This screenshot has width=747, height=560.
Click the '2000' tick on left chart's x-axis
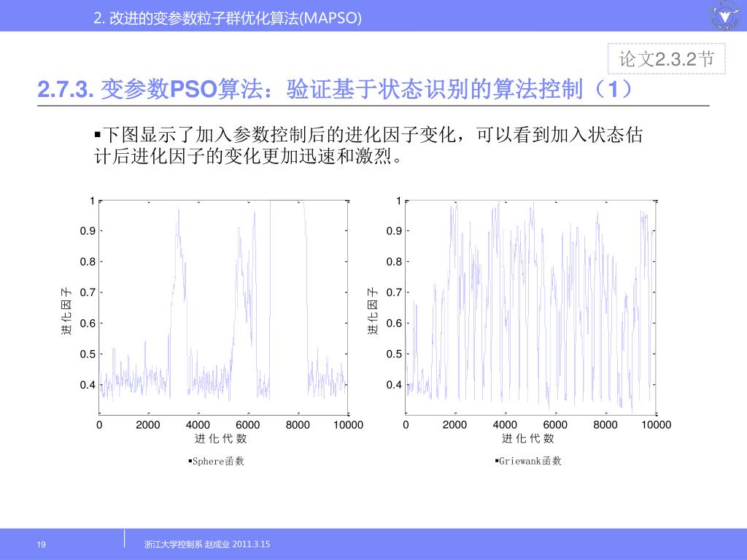[x=148, y=425]
